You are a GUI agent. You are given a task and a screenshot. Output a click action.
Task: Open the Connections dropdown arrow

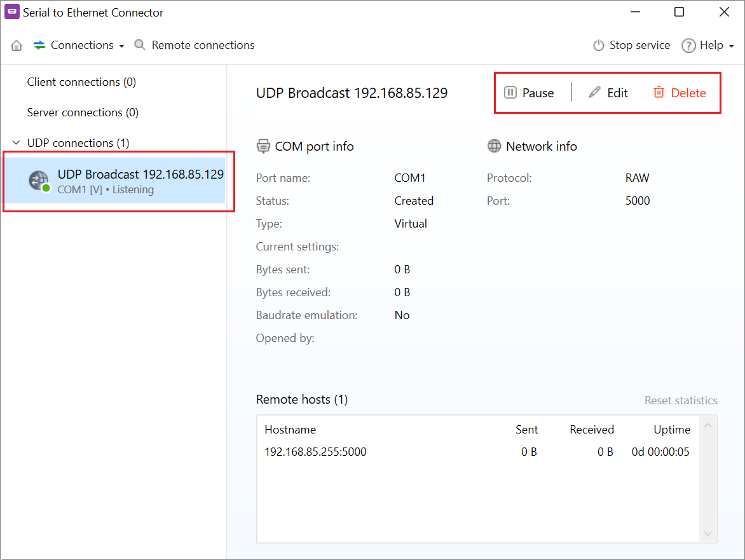(121, 46)
